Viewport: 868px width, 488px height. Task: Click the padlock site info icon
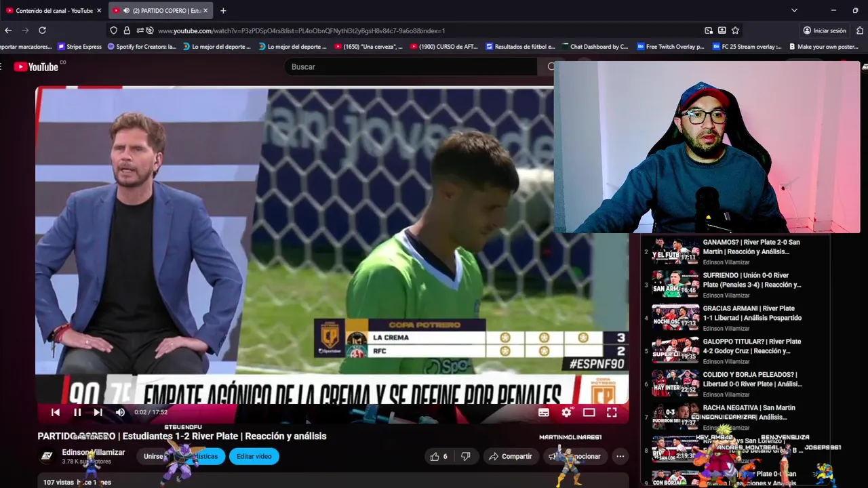point(127,30)
